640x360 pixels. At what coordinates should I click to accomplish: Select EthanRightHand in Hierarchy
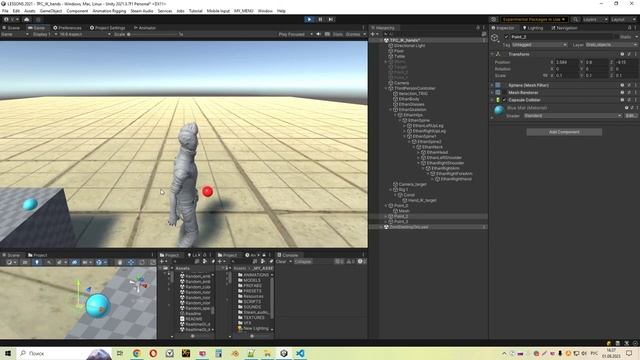(456, 179)
